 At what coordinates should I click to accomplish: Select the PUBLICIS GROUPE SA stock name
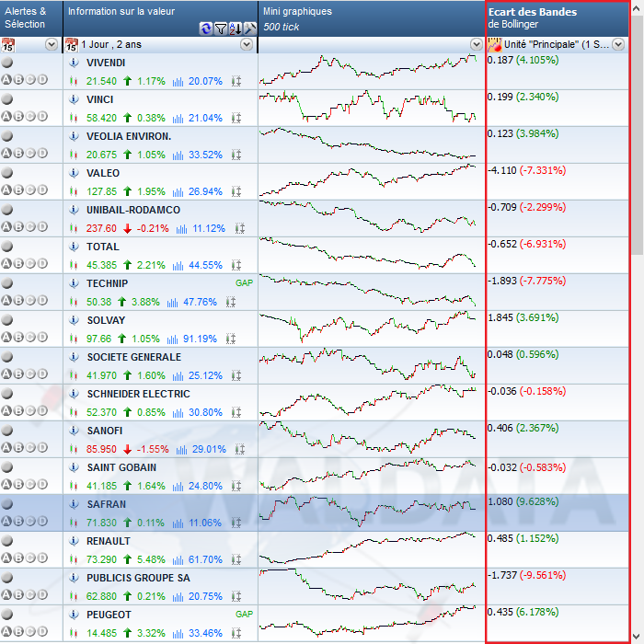(x=138, y=578)
